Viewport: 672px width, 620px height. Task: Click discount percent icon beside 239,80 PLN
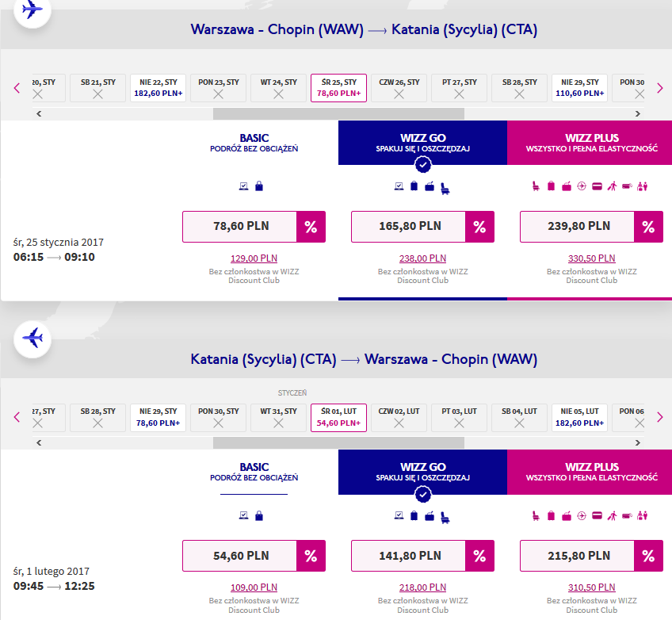point(648,227)
